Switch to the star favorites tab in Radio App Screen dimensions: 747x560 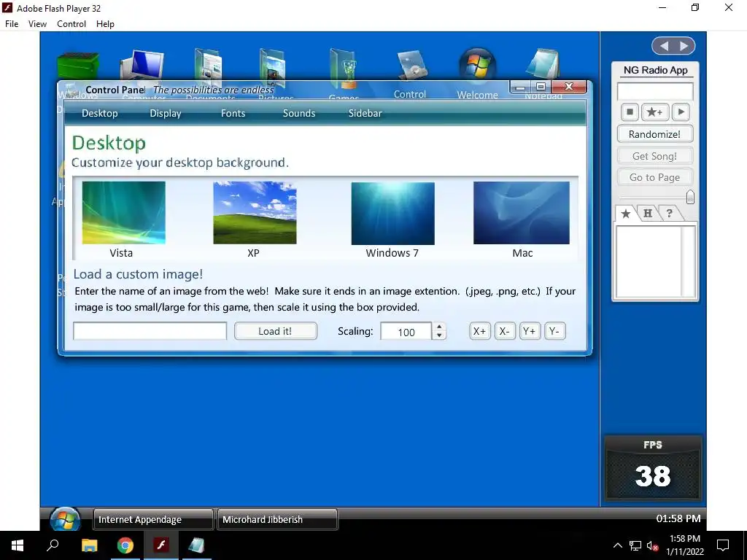click(625, 214)
